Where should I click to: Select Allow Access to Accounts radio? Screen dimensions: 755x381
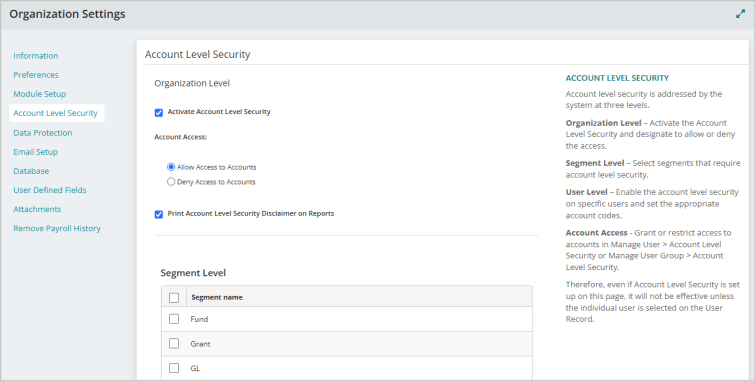coord(171,167)
